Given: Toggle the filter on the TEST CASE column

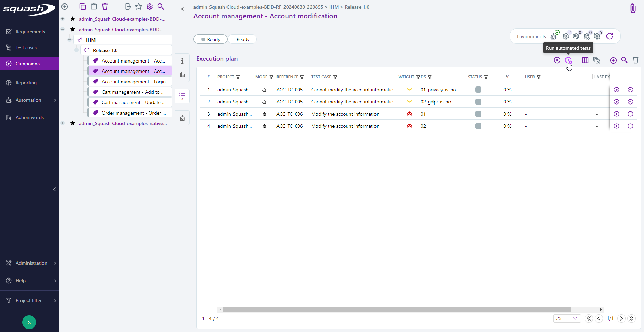Looking at the screenshot, I should point(335,77).
